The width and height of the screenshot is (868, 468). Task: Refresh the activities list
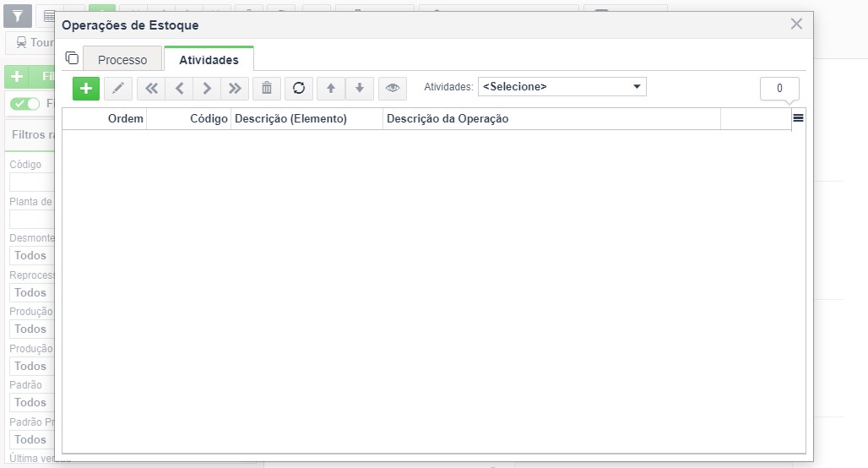click(299, 89)
